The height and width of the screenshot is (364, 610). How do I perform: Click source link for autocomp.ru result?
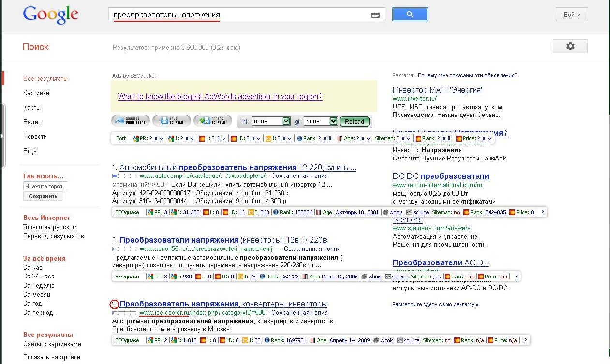pos(421,212)
